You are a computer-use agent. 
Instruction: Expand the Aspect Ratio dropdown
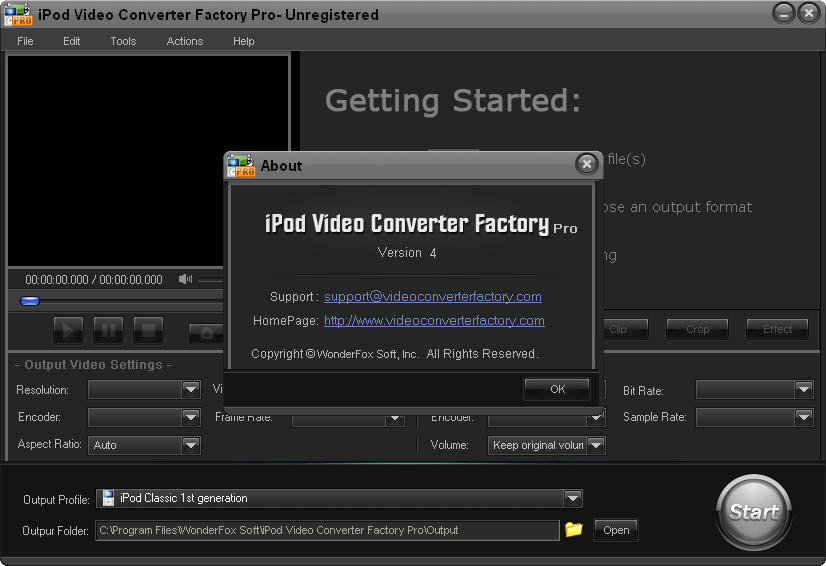point(191,445)
